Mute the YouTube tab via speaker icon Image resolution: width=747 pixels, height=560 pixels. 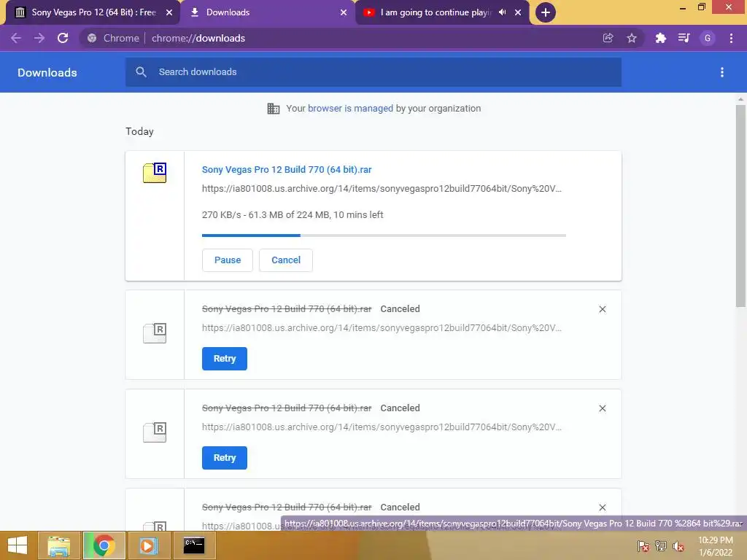(x=502, y=12)
